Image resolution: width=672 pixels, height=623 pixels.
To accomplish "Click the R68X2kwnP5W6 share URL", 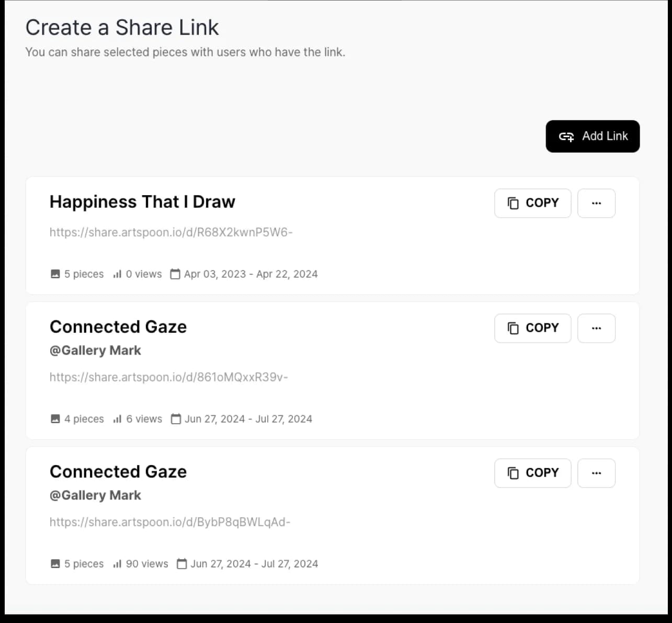I will point(171,232).
